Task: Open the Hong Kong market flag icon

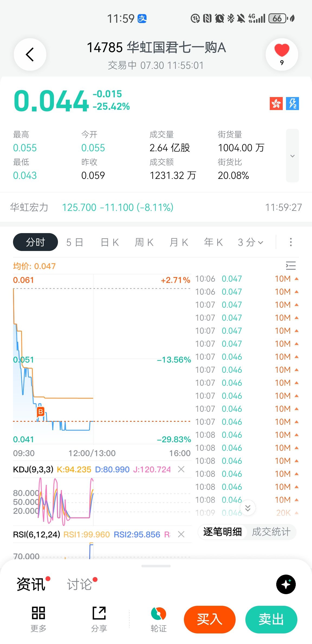Action: [x=276, y=104]
